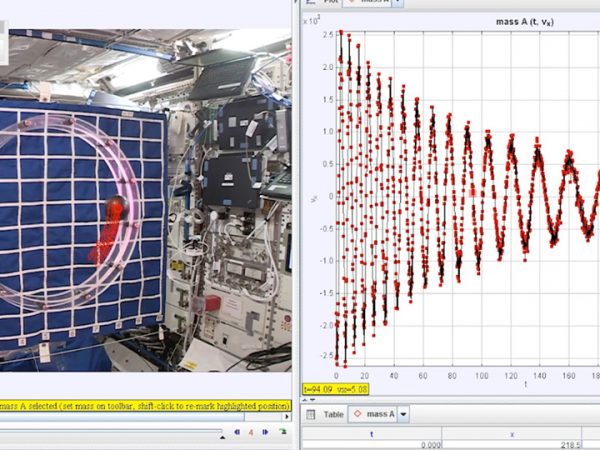Click the mass A button in Plot toolbar
The height and width of the screenshot is (450, 600).
click(368, 3)
